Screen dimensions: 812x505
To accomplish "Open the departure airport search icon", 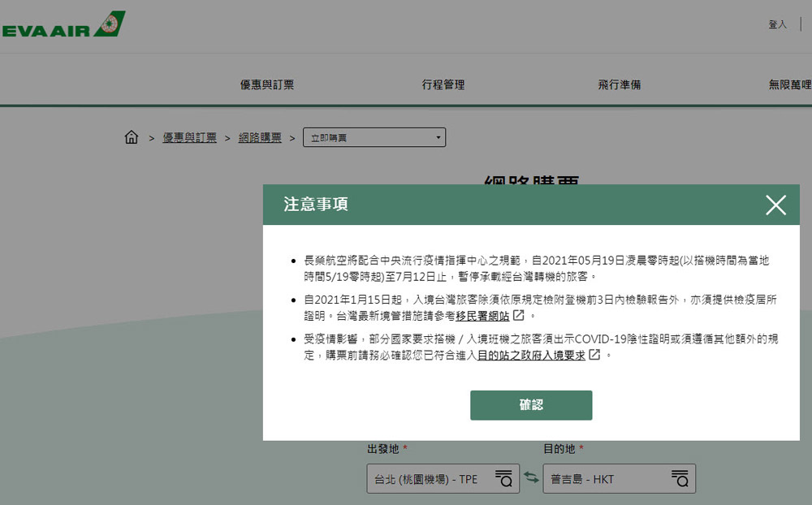I will point(503,478).
